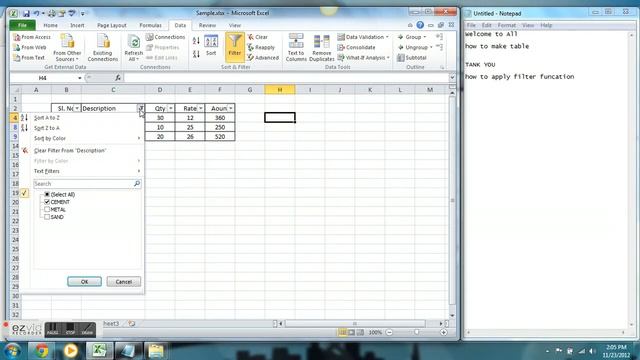640x360 pixels.
Task: Click the Undo icon in quick access toolbar
Action: 36,13
